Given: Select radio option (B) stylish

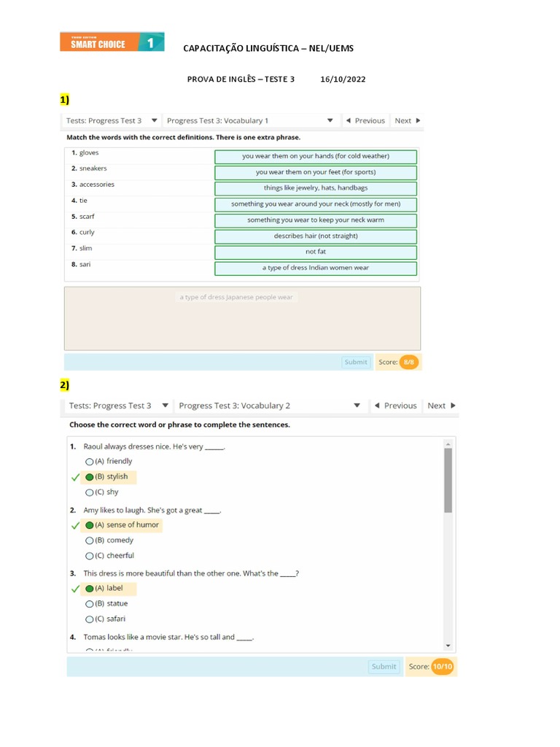Looking at the screenshot, I should pos(89,477).
